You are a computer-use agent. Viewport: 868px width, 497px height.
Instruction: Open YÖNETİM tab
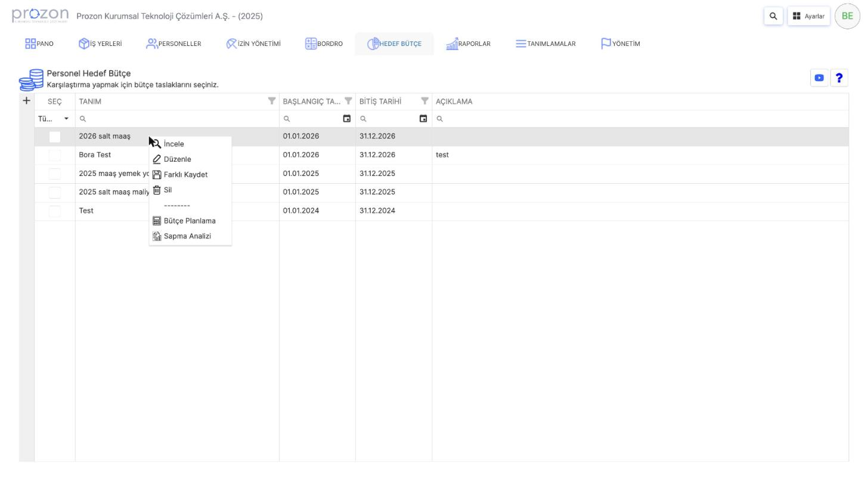[620, 44]
